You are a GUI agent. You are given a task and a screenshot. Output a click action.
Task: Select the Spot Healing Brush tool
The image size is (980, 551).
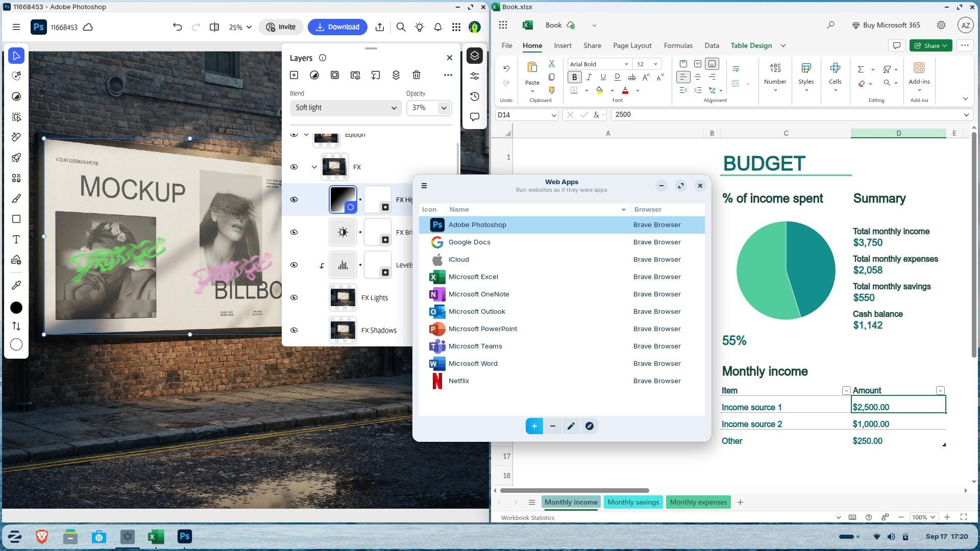(16, 137)
